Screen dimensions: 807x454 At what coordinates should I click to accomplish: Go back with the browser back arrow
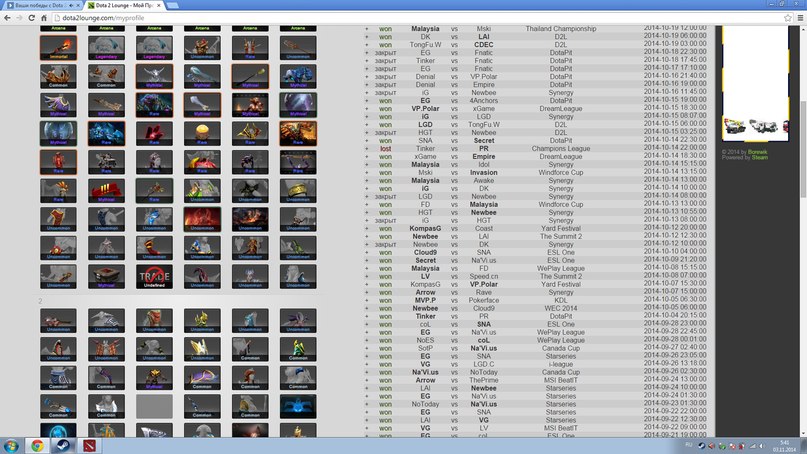(x=7, y=18)
